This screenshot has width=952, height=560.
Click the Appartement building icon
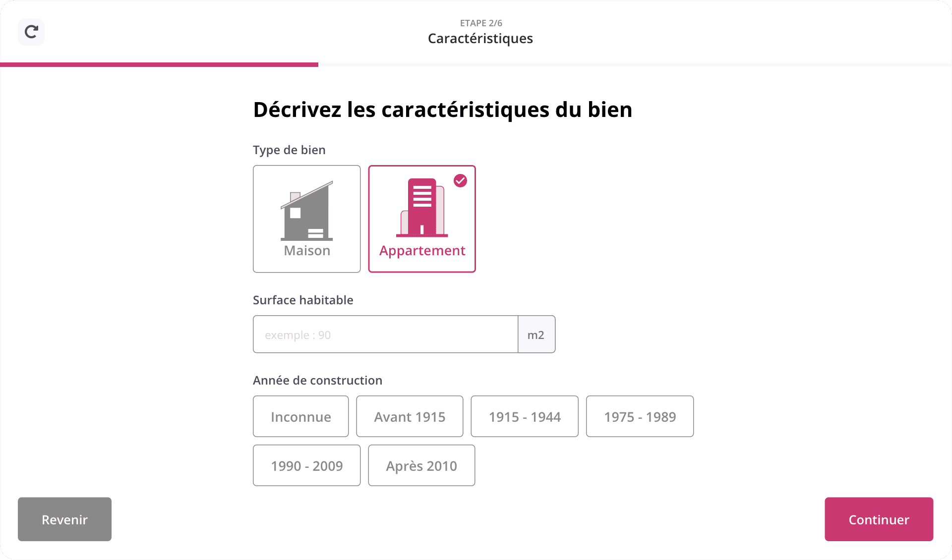(x=422, y=208)
